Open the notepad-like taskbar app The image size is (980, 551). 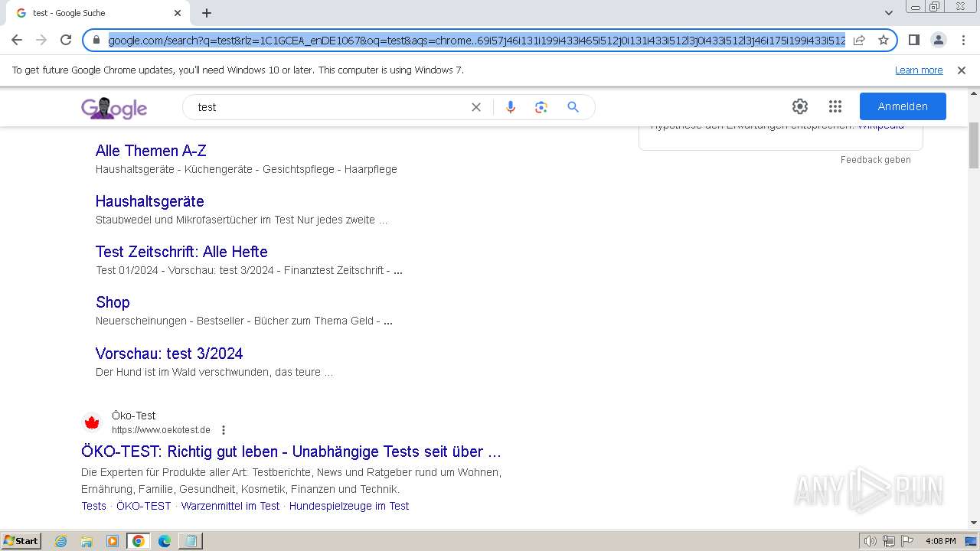click(x=190, y=541)
